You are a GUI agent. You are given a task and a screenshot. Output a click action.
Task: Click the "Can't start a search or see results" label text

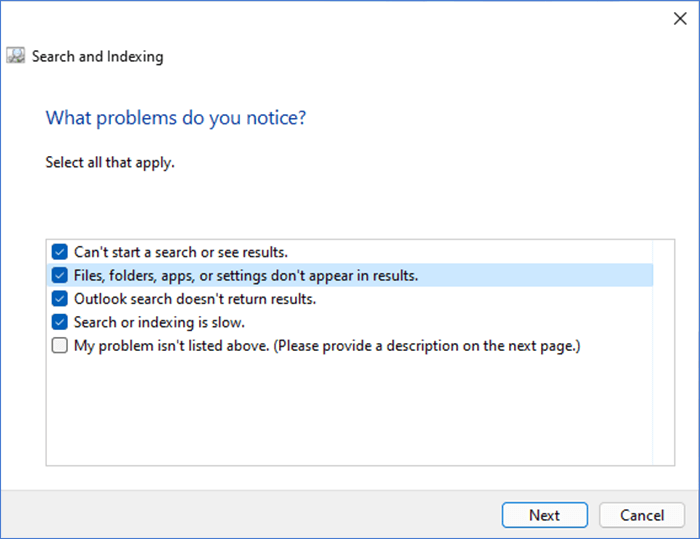pos(181,252)
